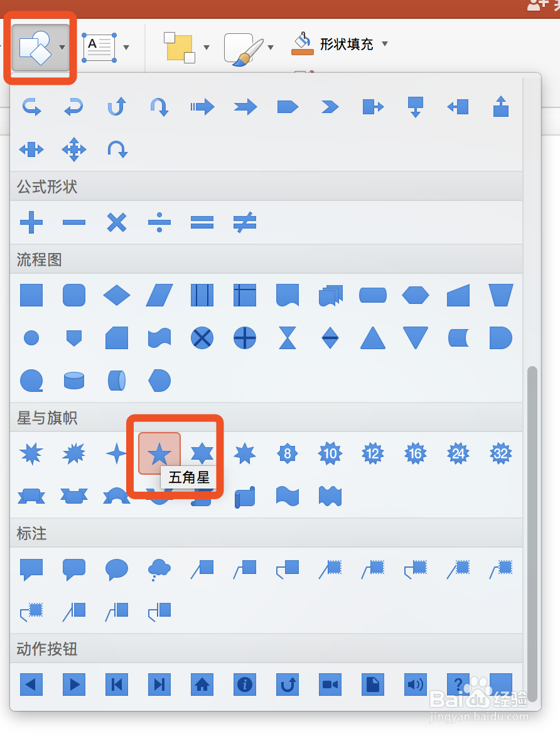Insert the flowchart cylinder disk shape
Image resolution: width=560 pixels, height=736 pixels.
click(74, 380)
